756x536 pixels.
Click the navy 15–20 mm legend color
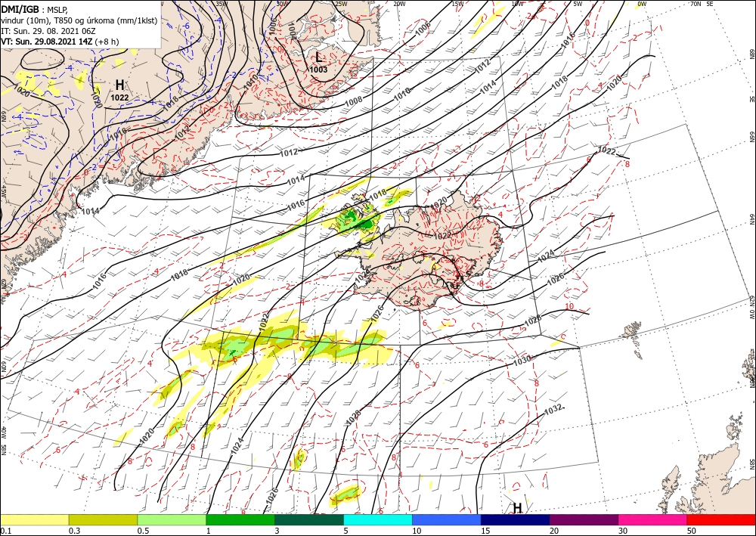click(516, 519)
